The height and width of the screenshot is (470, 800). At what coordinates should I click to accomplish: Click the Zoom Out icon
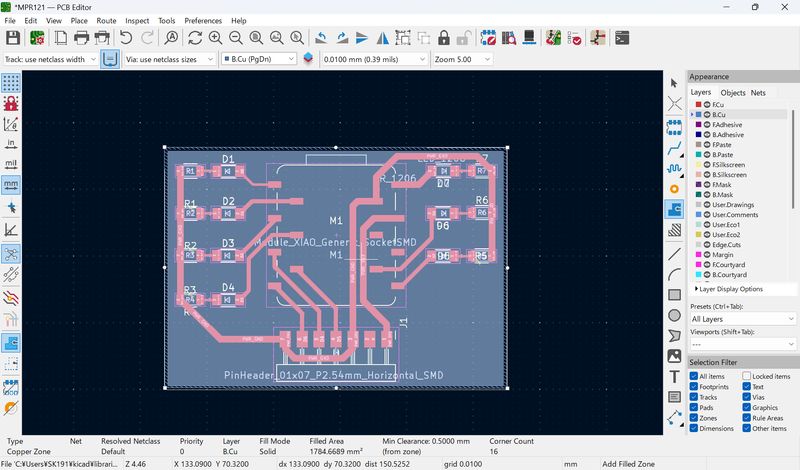[236, 38]
